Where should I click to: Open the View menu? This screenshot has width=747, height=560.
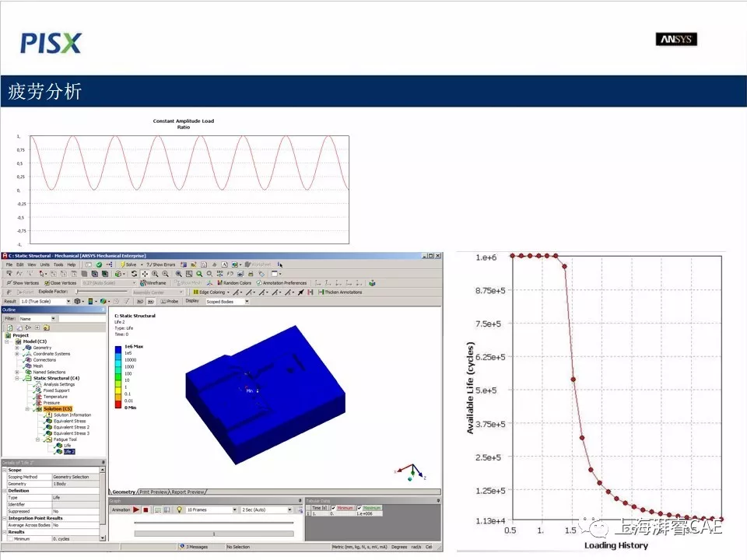pyautogui.click(x=31, y=264)
